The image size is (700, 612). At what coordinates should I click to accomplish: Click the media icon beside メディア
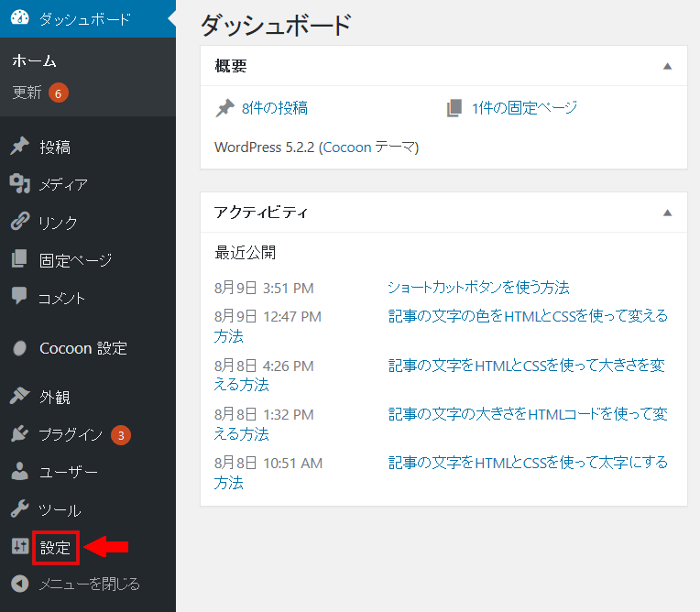(19, 184)
